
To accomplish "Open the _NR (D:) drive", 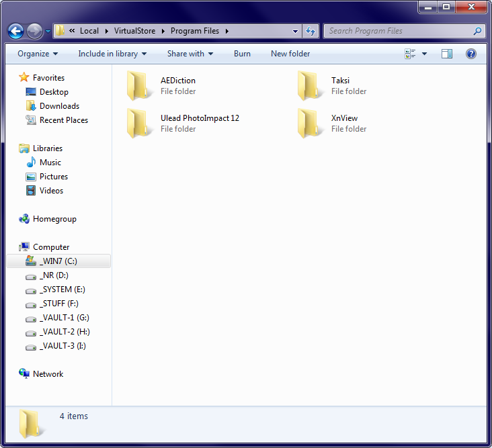I will click(x=54, y=275).
